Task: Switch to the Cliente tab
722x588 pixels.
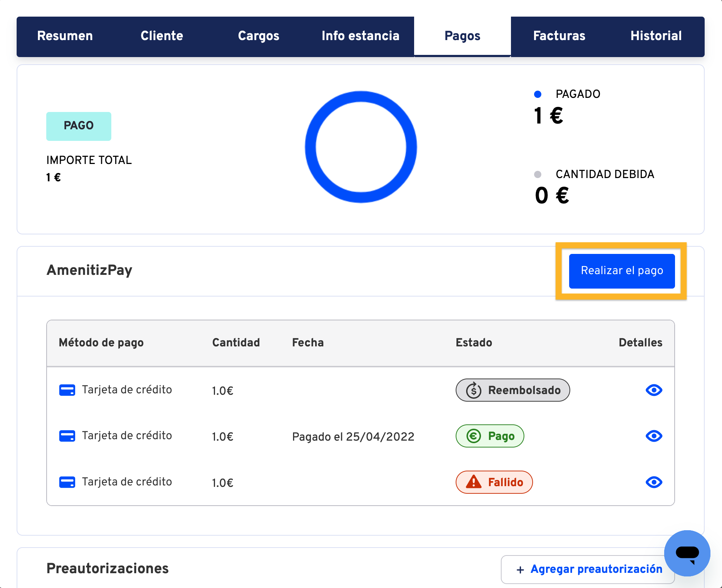Action: pos(162,36)
